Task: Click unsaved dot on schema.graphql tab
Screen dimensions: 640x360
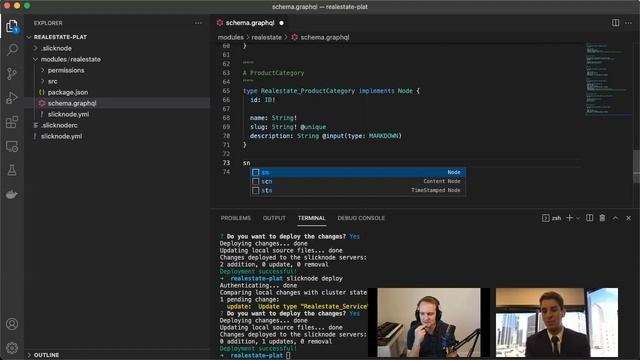Action: [281, 23]
